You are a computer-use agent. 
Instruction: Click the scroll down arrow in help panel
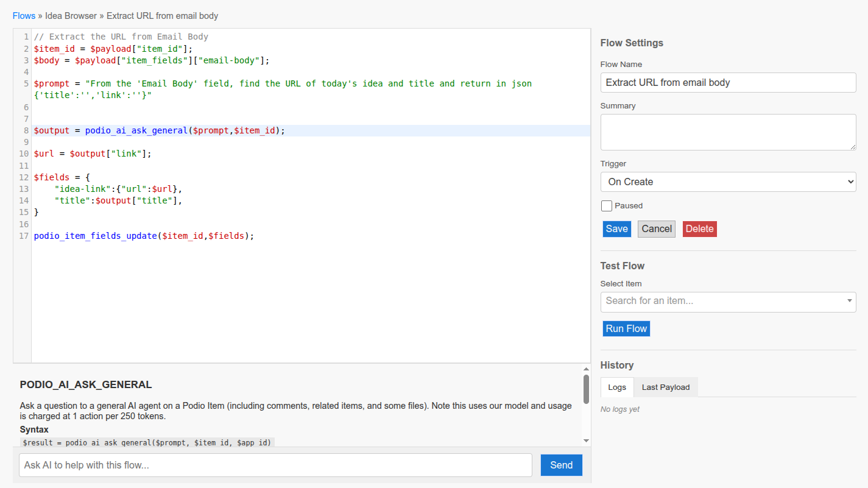586,440
